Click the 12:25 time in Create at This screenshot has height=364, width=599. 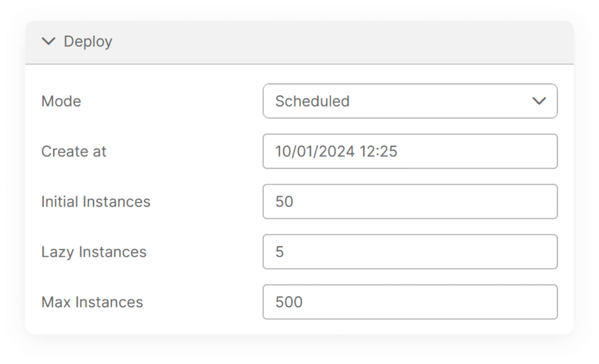click(x=378, y=151)
